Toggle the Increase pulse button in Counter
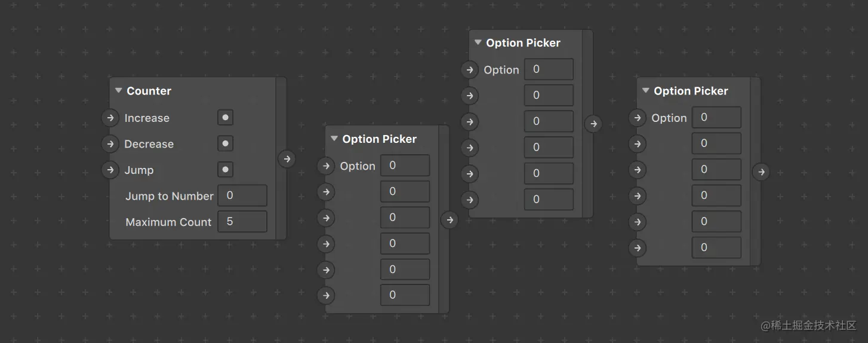 point(225,118)
